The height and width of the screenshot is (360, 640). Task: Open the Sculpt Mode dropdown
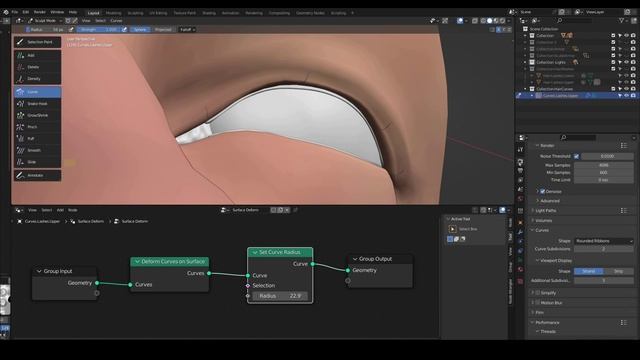[x=45, y=20]
